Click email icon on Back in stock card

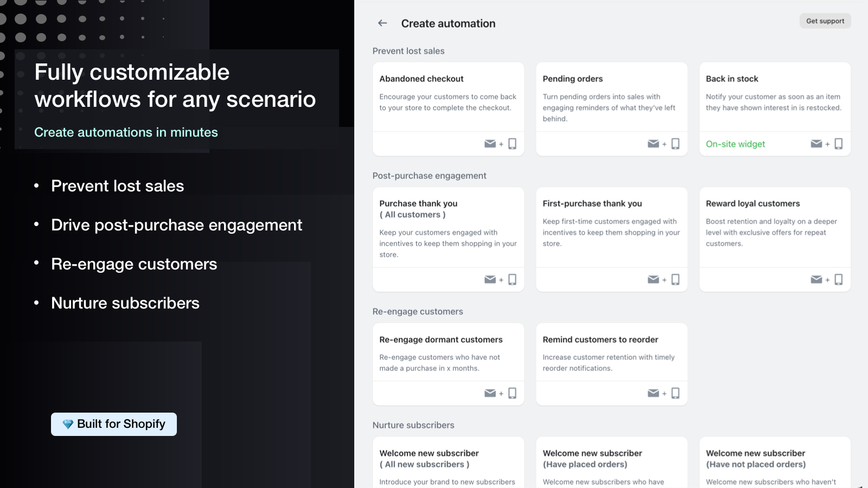[x=816, y=144]
